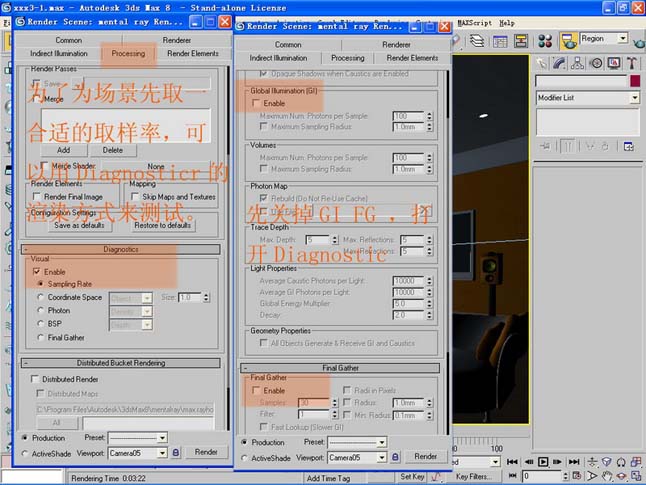The image size is (646, 485).
Task: Click Render button in right dialog
Action: click(426, 457)
